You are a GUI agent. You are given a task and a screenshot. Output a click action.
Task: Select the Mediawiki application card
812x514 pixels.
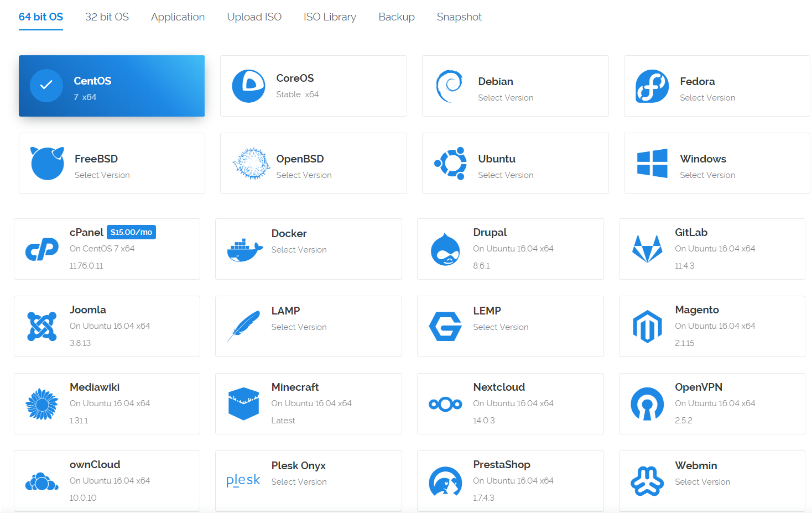[x=107, y=403]
